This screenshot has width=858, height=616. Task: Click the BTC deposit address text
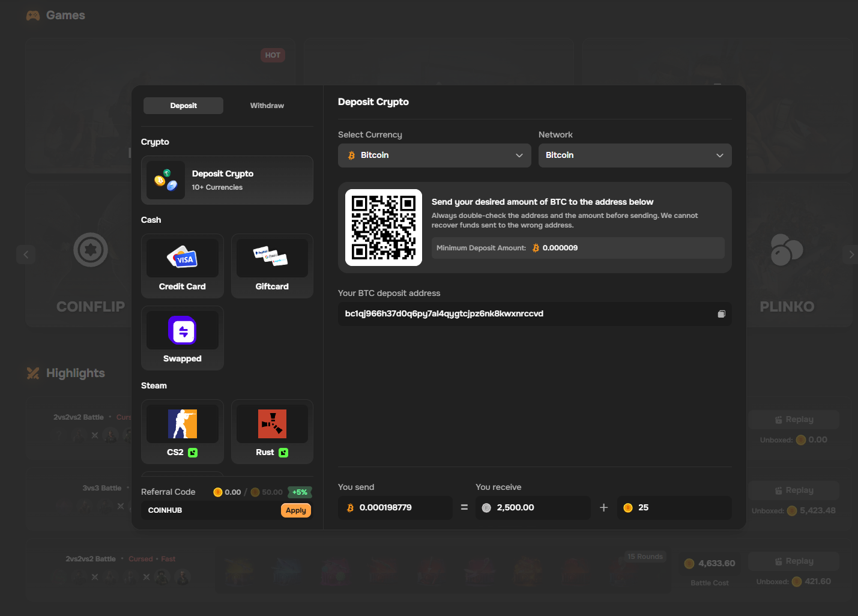point(444,314)
